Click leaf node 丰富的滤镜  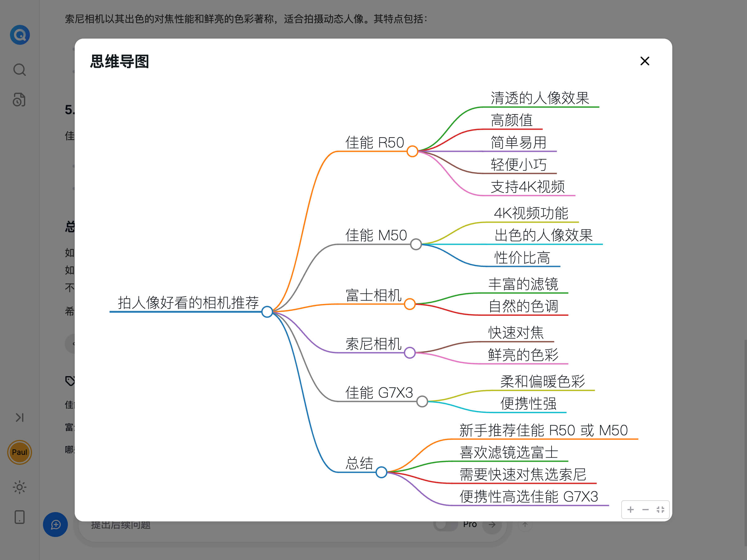[x=523, y=284]
